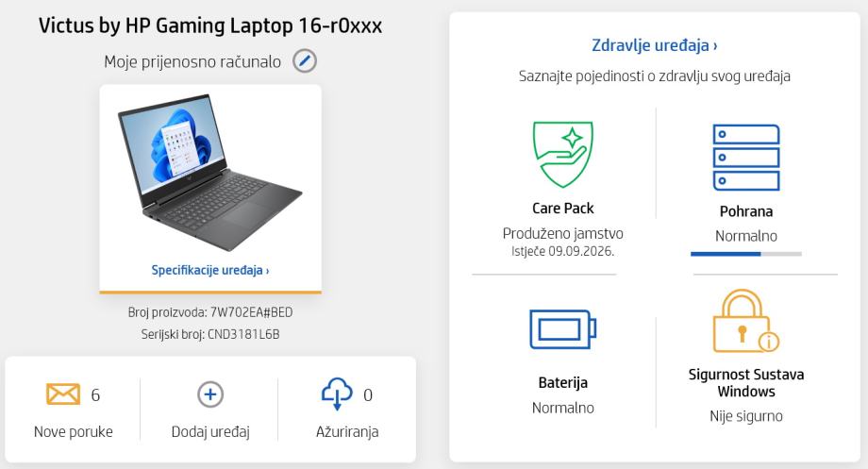The width and height of the screenshot is (868, 469).
Task: Select the Care Pack title text
Action: coord(563,209)
